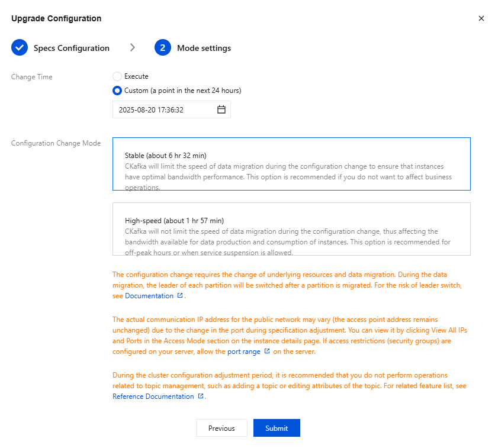495x448 pixels.
Task: Click the change time date input field
Action: (164, 109)
